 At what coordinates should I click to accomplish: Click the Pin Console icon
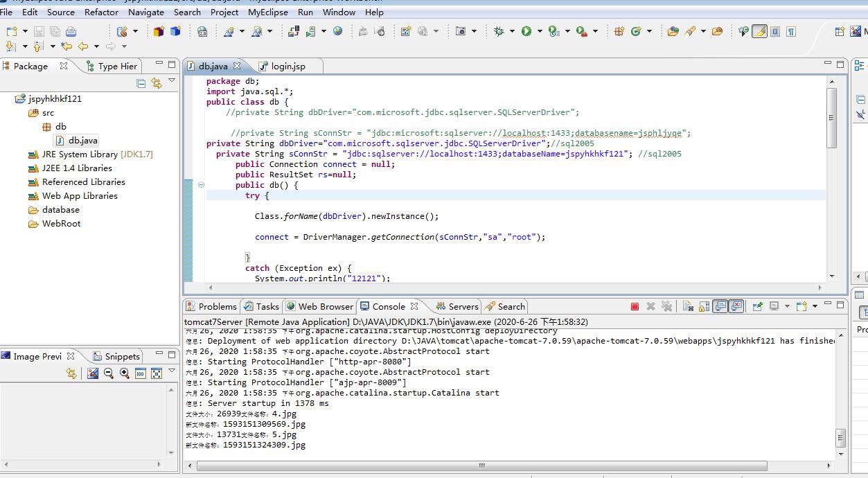pyautogui.click(x=757, y=306)
